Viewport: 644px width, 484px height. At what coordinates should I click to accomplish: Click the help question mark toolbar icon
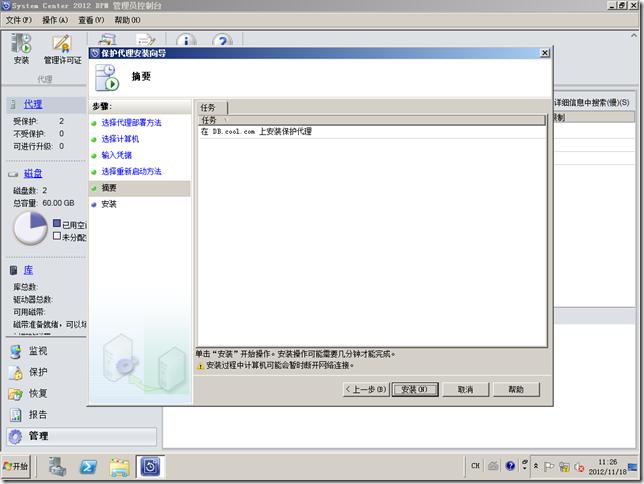(223, 40)
